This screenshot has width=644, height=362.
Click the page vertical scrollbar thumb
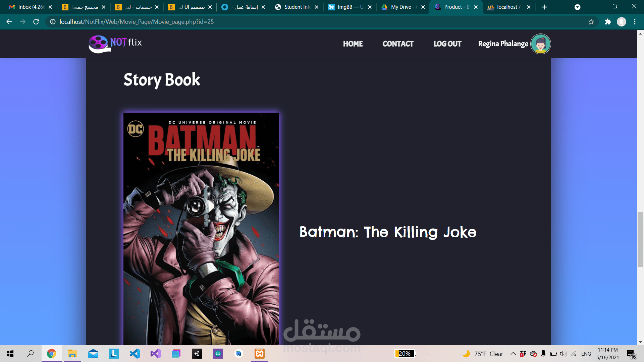(x=640, y=239)
